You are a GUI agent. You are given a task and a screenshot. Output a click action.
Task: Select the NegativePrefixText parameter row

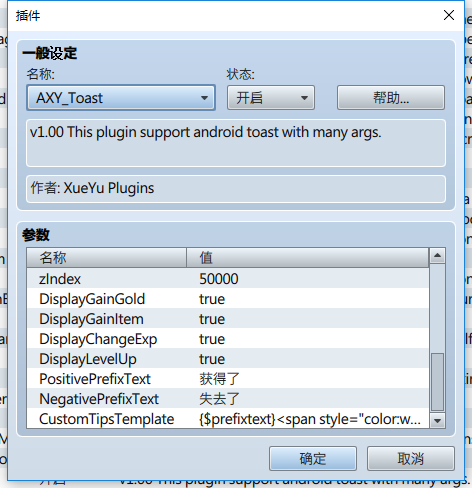(228, 399)
